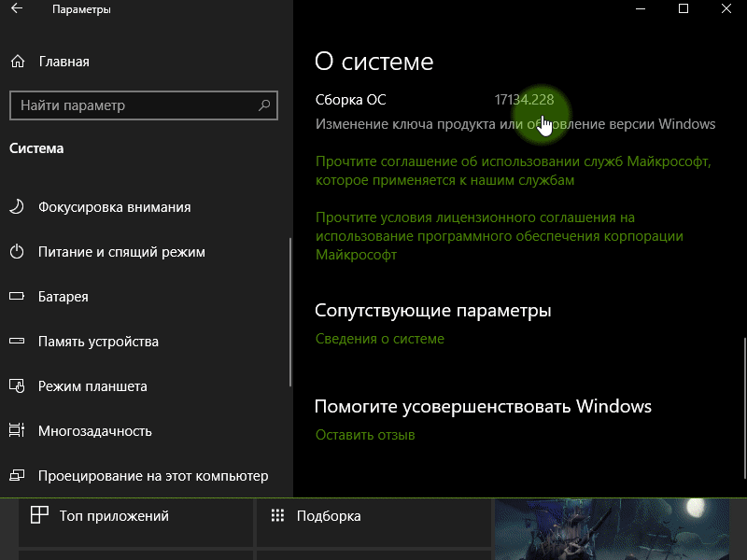Click the power icon for Питание и спящий режим
Image resolution: width=747 pixels, height=560 pixels.
point(17,251)
